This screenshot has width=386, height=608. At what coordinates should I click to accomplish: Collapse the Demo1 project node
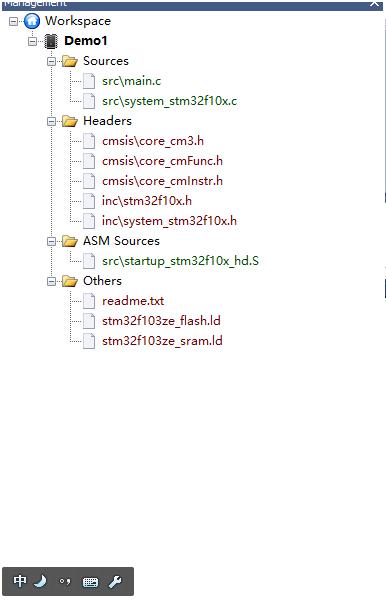click(x=33, y=41)
